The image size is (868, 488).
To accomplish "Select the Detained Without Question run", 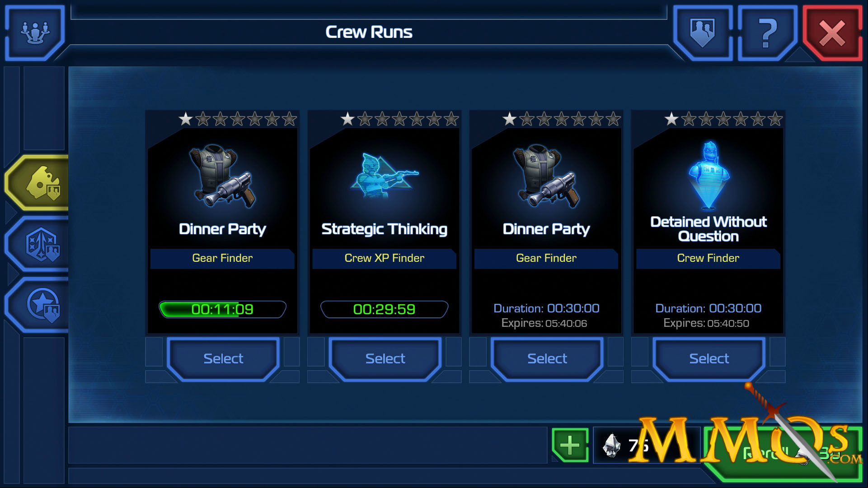I will click(709, 359).
